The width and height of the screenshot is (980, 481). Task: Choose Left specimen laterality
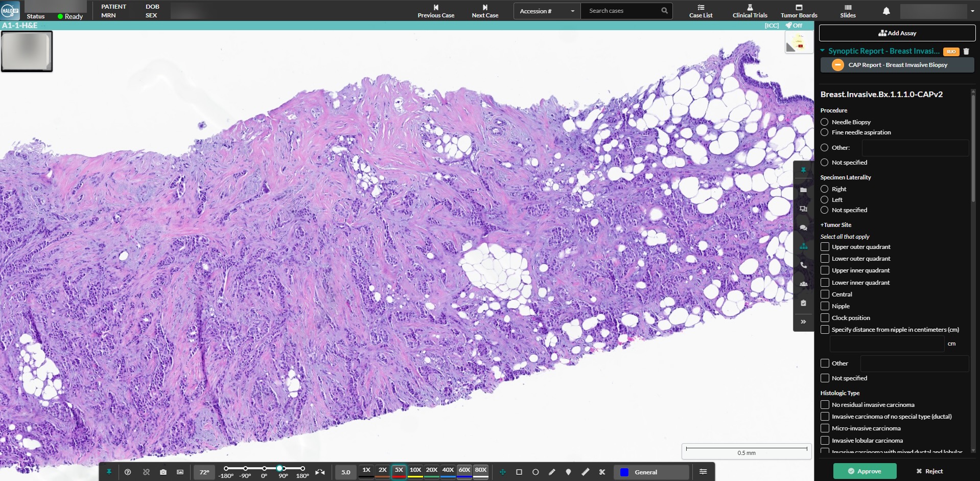(824, 199)
